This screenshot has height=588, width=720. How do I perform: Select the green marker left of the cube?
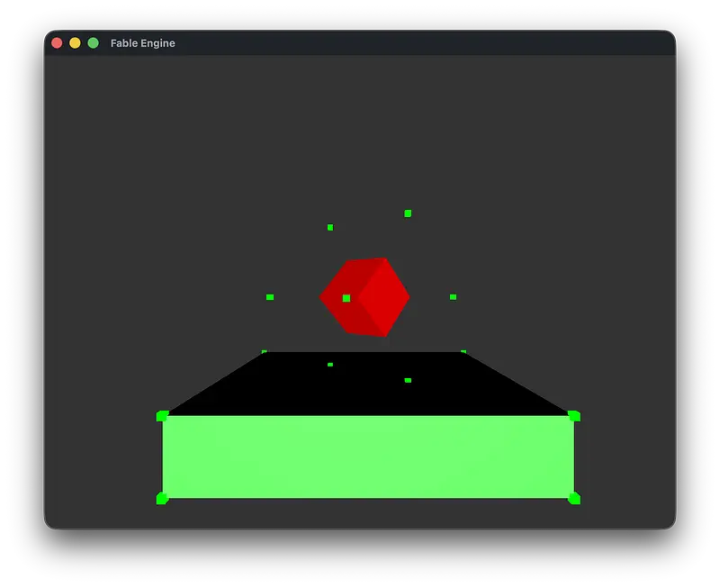click(270, 297)
